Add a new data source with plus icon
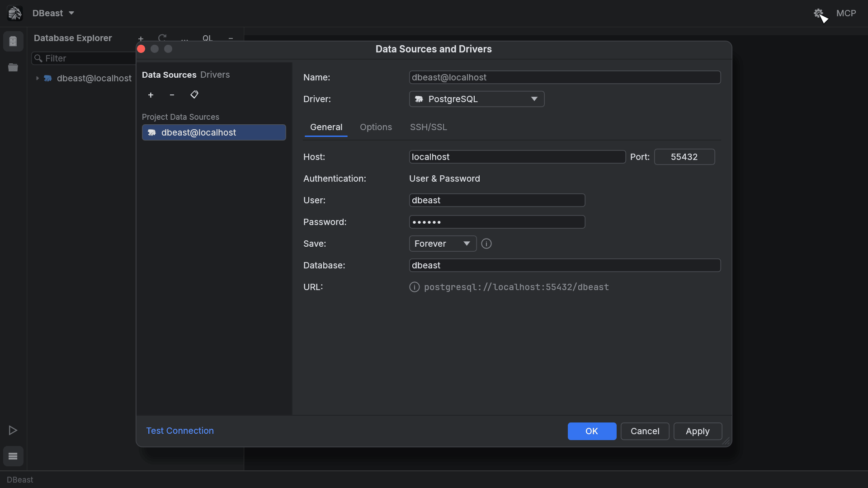 tap(151, 95)
